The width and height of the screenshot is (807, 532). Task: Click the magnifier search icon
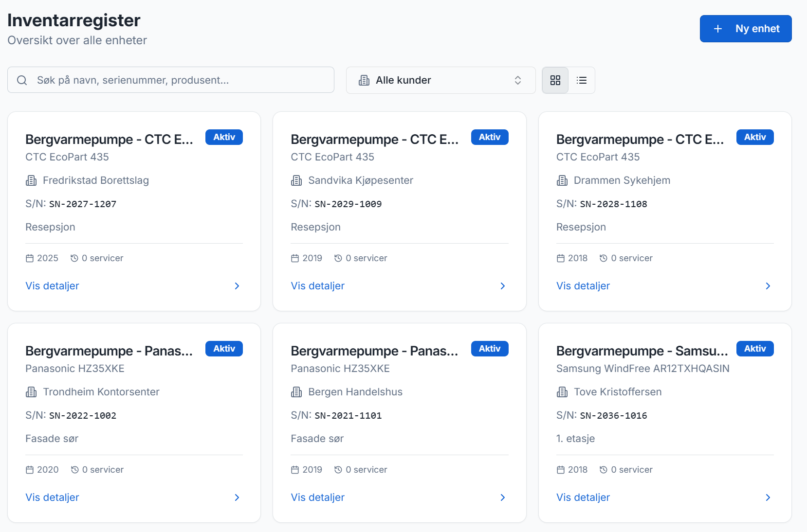point(22,80)
